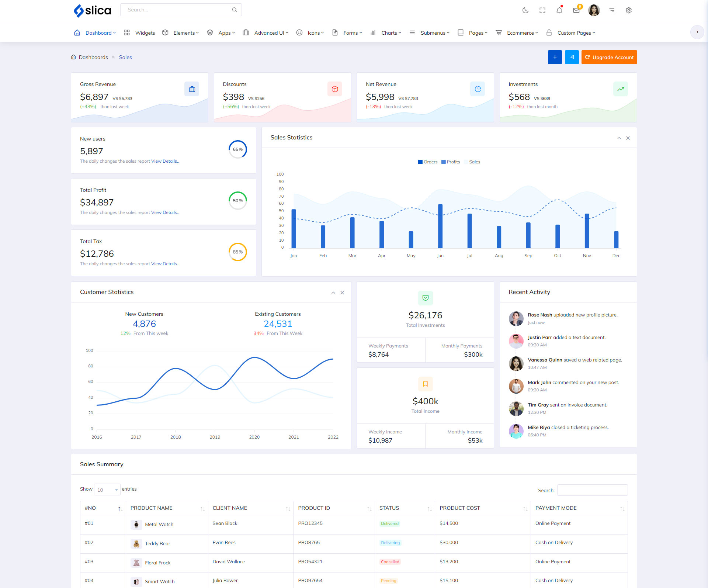Open the notifications bell
Screen dimensions: 708x588
(559, 10)
